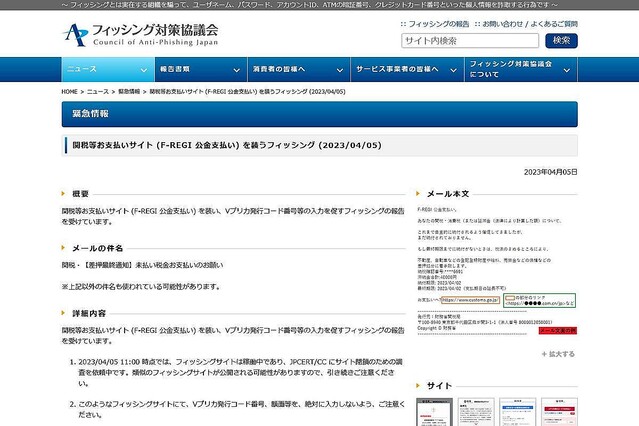Open the third phishing site thumbnail
The width and height of the screenshot is (639, 426).
tap(518, 412)
